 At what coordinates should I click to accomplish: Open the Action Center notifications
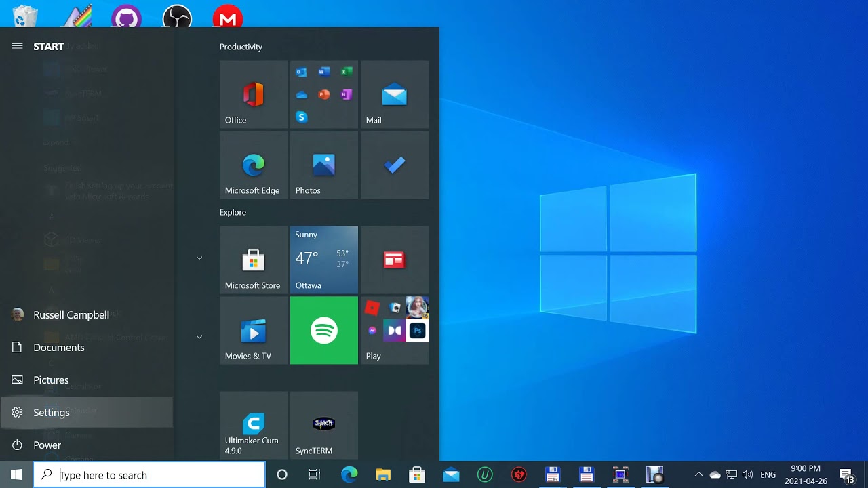[846, 474]
